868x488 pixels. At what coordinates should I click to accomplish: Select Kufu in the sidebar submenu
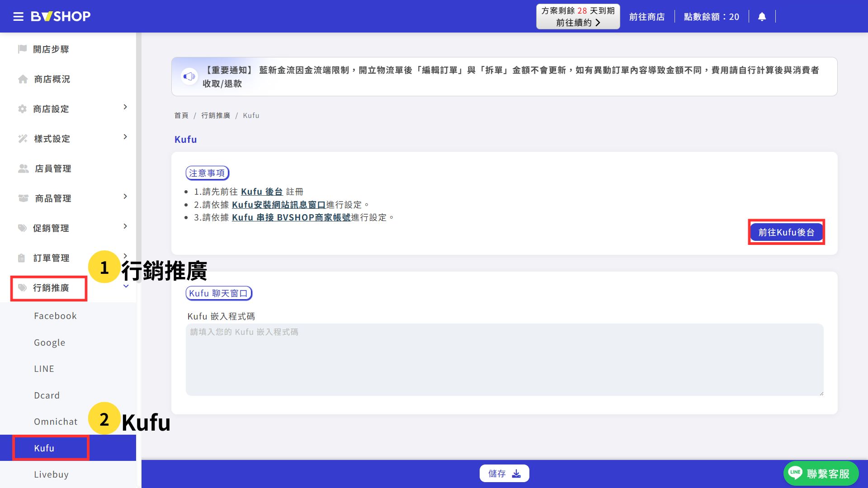(x=68, y=448)
